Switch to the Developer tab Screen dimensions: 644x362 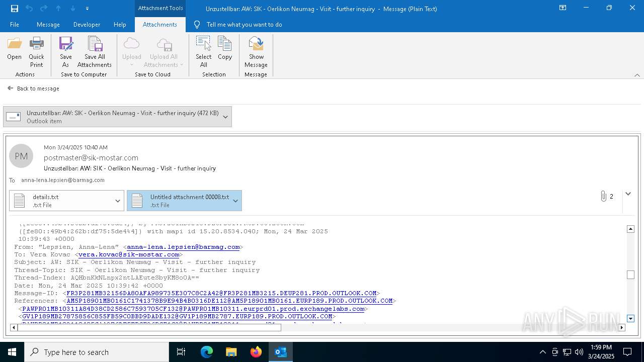[87, 25]
